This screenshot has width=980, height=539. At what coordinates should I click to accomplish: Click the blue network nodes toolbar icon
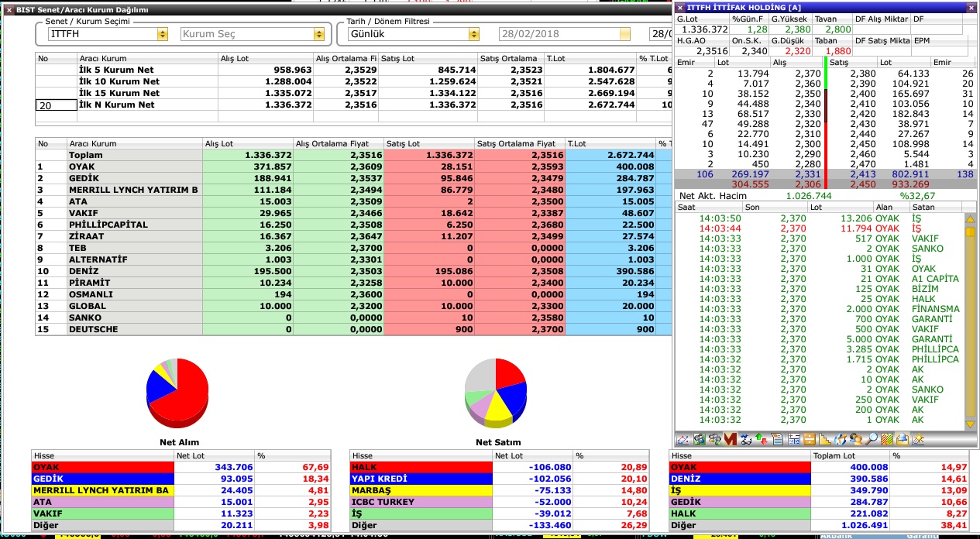[746, 439]
